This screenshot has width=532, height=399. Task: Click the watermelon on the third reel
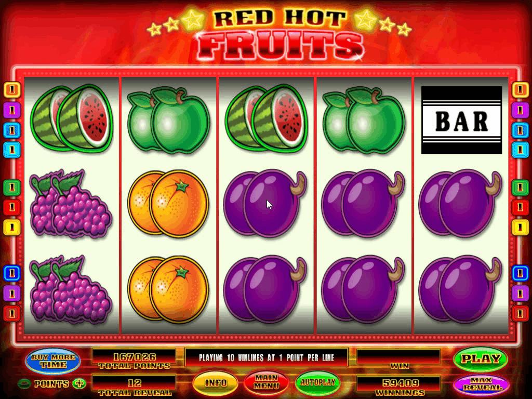[x=267, y=118]
